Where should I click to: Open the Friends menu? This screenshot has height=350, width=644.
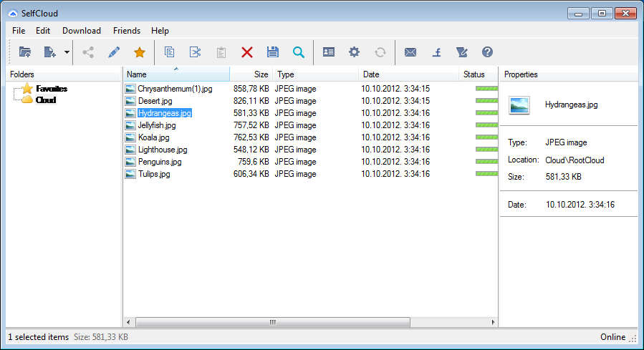coord(127,31)
